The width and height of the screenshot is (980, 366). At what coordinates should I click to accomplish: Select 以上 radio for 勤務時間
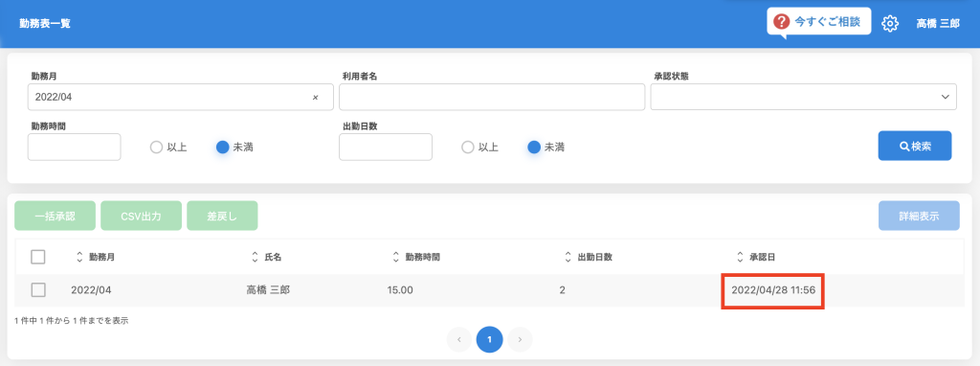coord(157,148)
